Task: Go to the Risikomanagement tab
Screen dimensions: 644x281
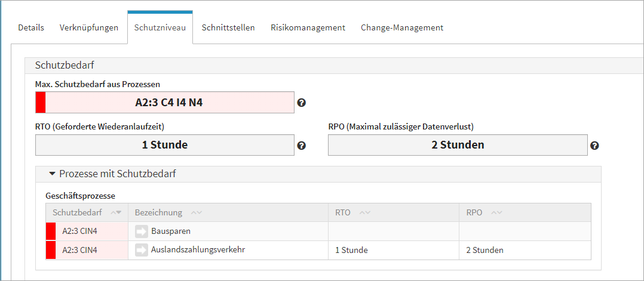Action: (x=308, y=27)
